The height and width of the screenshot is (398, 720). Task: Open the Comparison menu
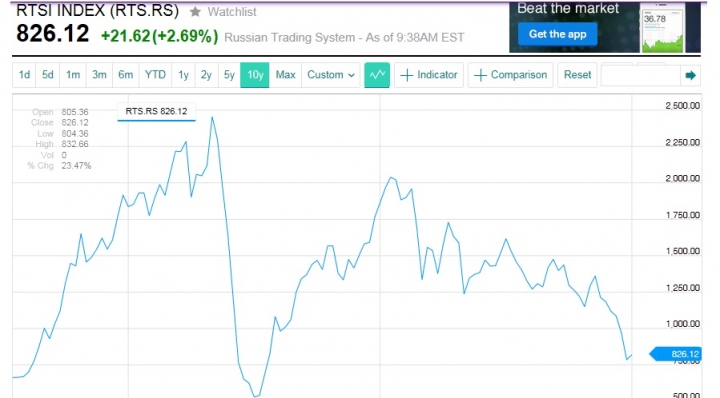click(510, 75)
